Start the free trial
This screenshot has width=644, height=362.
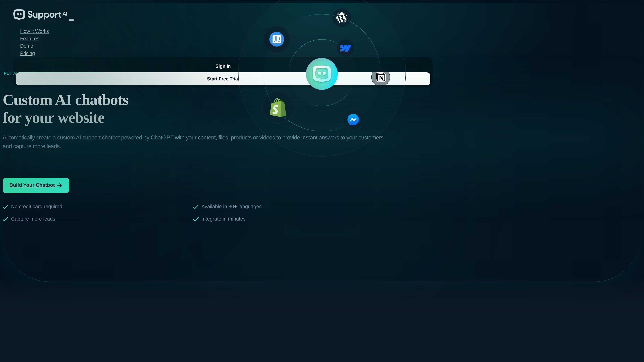coord(223,79)
